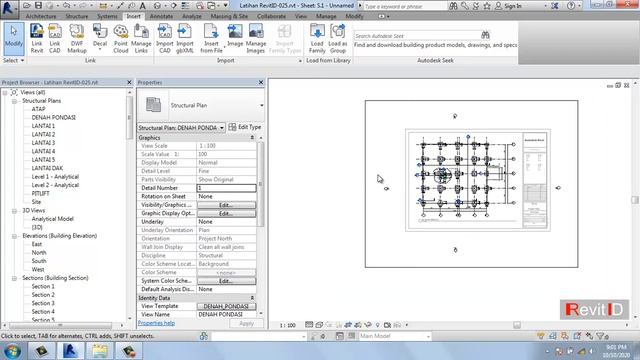The height and width of the screenshot is (360, 640).
Task: Collapse the 3D Views tree node
Action: (14, 211)
